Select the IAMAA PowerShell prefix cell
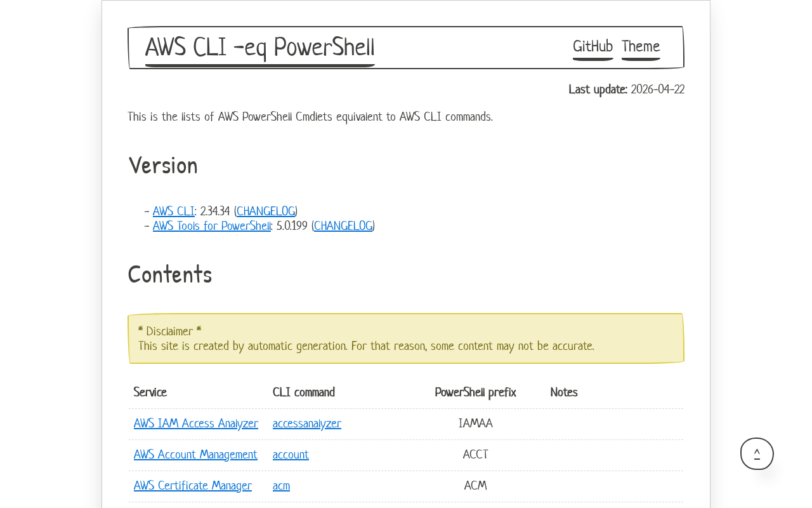Image resolution: width=812 pixels, height=508 pixels. coord(476,424)
